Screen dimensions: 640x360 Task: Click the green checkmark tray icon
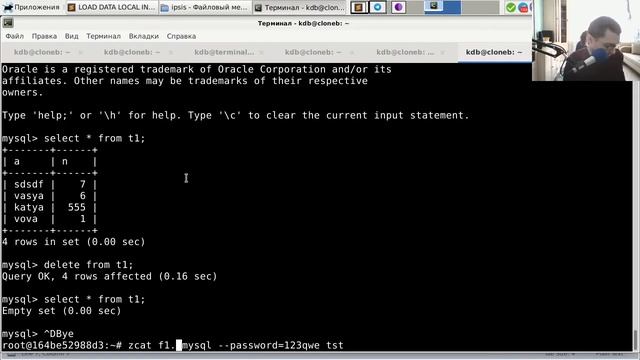tap(511, 7)
